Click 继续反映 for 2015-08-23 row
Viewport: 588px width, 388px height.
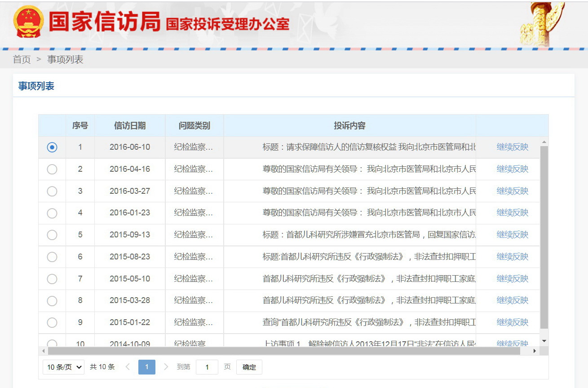(513, 257)
